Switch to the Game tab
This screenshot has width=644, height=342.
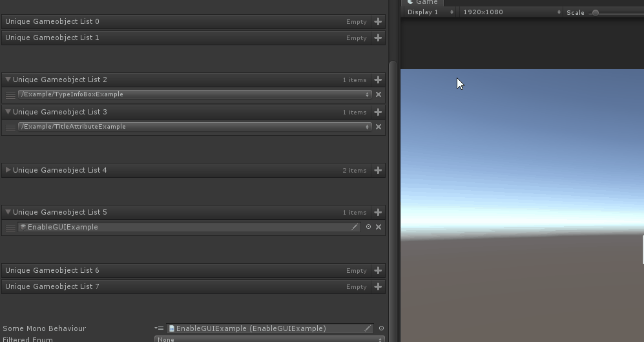pyautogui.click(x=422, y=3)
